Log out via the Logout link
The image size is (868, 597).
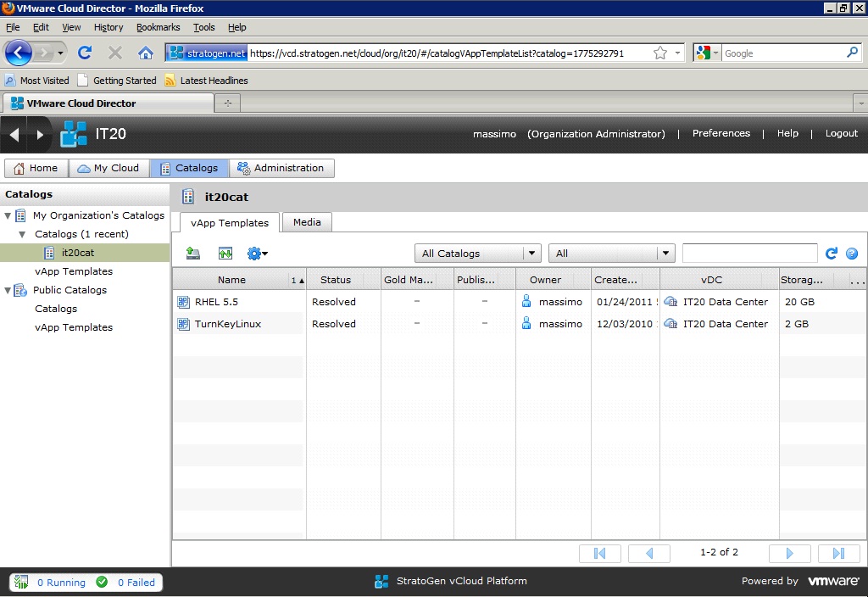coord(842,133)
